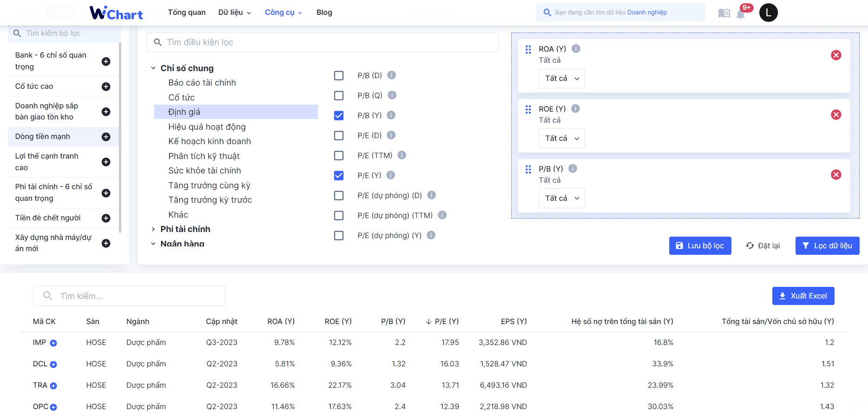Show info for P/B (Y) in filter card

[x=573, y=168]
